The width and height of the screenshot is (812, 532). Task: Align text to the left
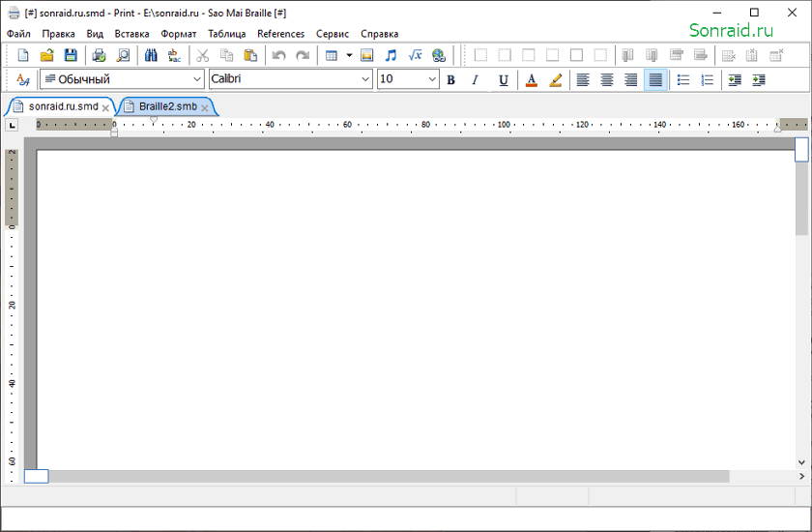[x=583, y=79]
